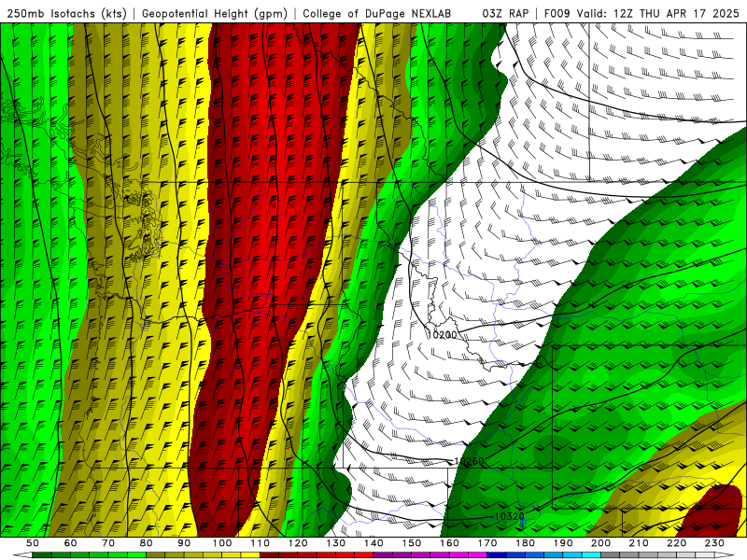Click the '250mb Isotachs (kts)' title text

tap(66, 14)
